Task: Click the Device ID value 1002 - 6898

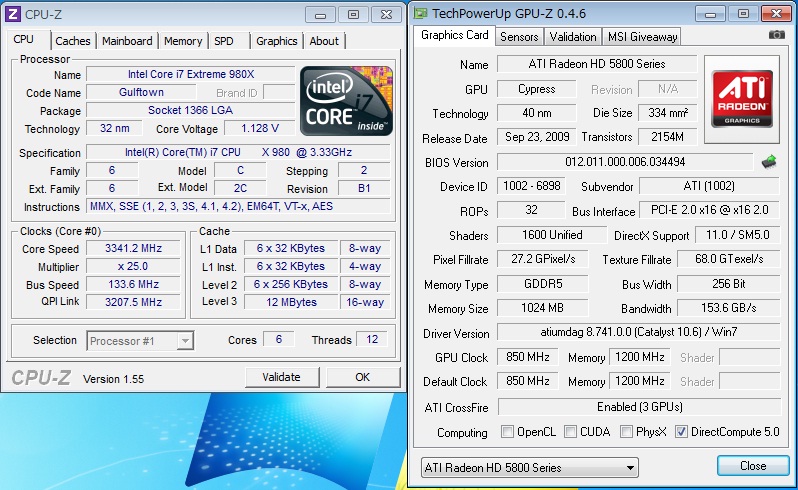Action: [531, 186]
